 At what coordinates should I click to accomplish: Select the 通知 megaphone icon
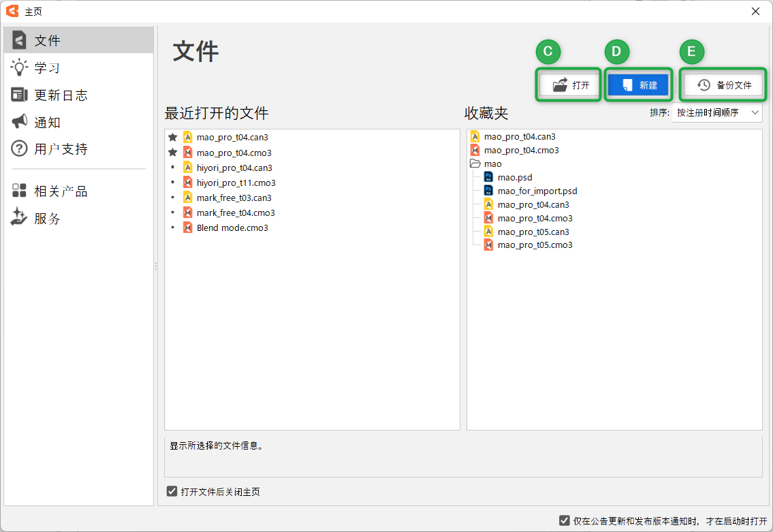click(x=19, y=122)
